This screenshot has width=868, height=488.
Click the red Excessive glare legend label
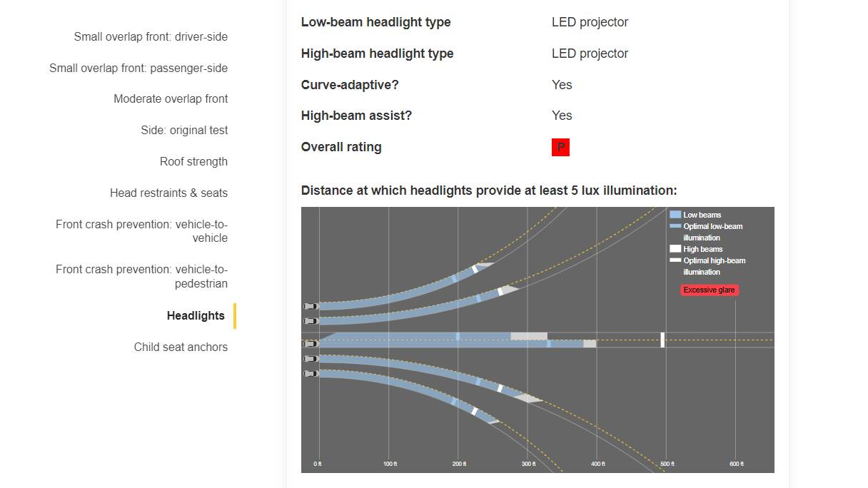point(709,290)
